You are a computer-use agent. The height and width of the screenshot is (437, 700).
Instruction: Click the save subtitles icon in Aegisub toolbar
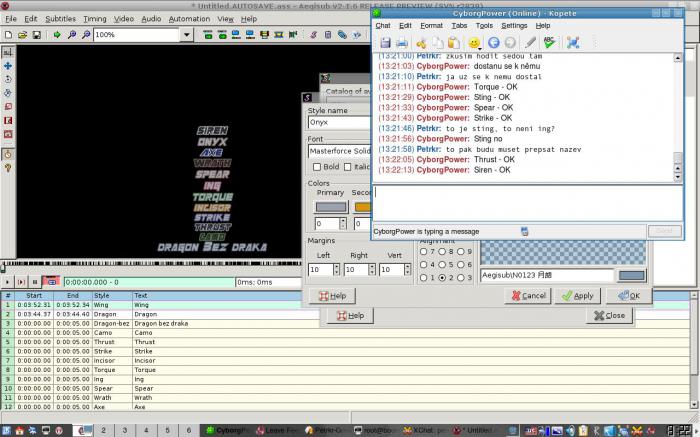click(37, 35)
